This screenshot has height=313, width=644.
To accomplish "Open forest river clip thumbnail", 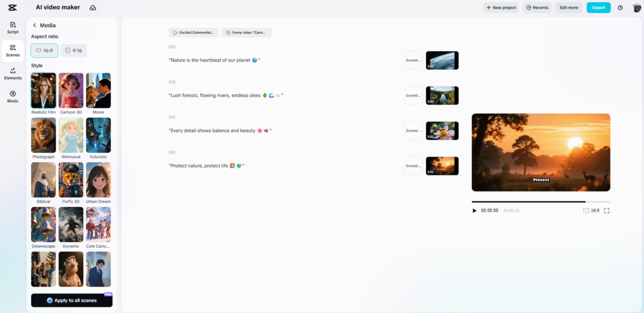I will [442, 95].
